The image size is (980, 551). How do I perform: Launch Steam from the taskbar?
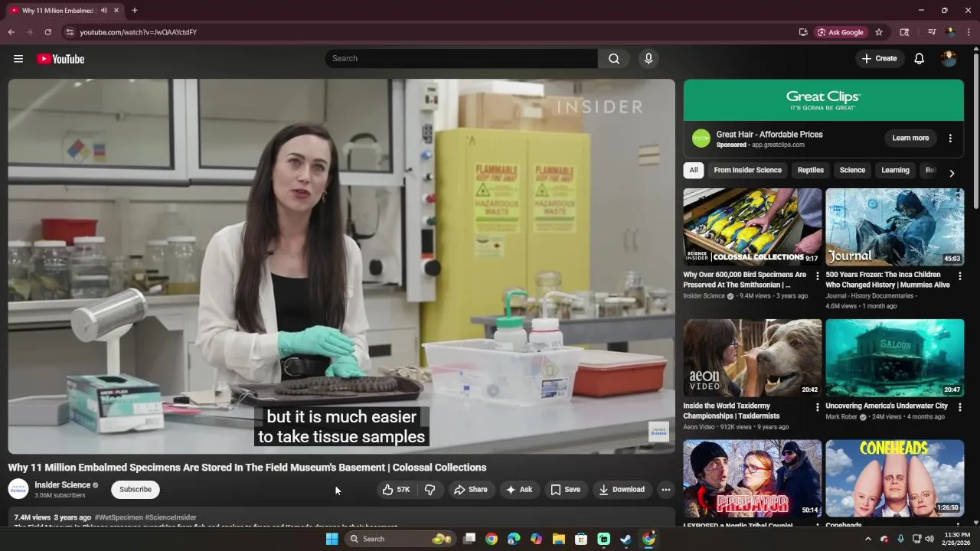tap(626, 539)
